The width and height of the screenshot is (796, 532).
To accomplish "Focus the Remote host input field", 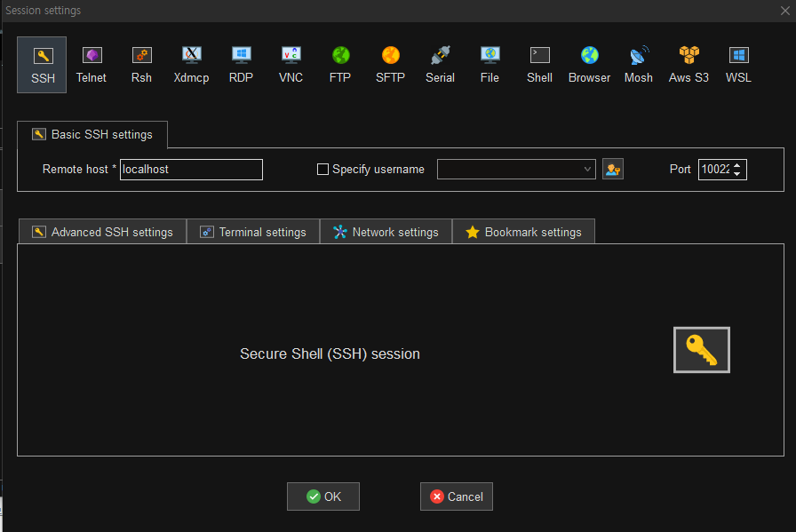I will (x=191, y=170).
